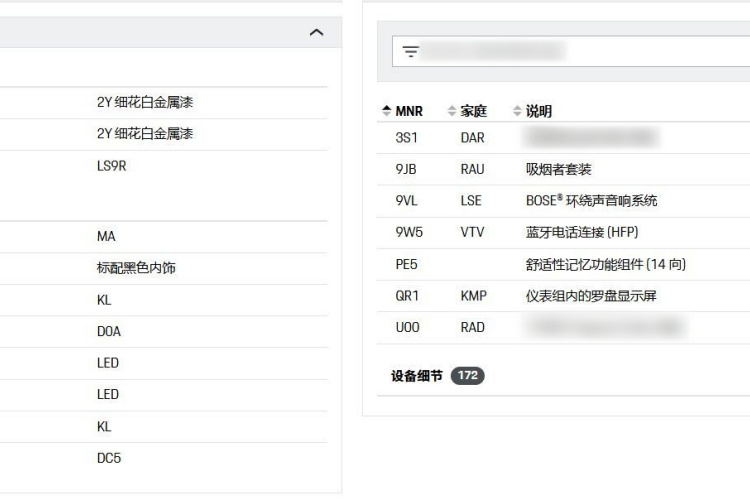Sort table by 家庭 column
The width and height of the screenshot is (750, 500).
click(467, 111)
